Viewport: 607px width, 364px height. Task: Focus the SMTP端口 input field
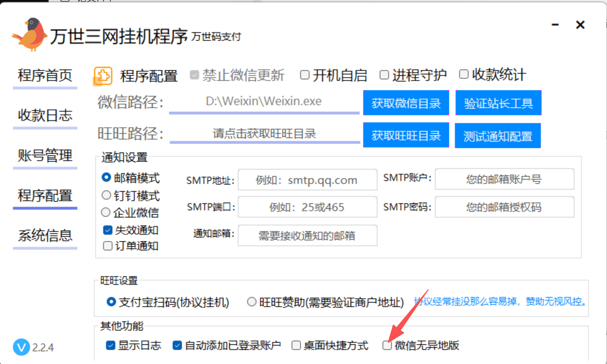[x=308, y=207]
